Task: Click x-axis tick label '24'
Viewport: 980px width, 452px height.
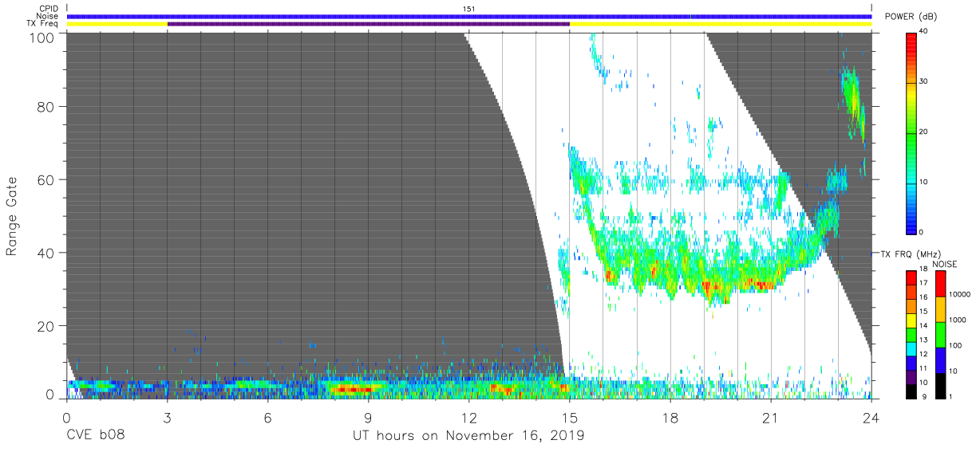Action: pyautogui.click(x=871, y=419)
